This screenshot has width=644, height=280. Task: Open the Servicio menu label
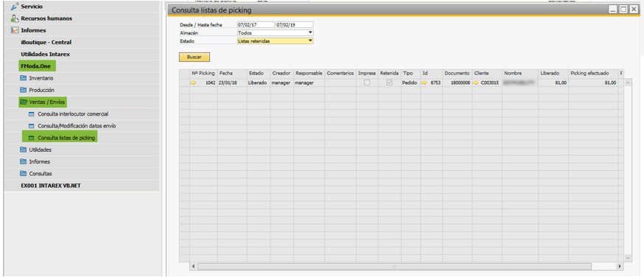pyautogui.click(x=32, y=7)
